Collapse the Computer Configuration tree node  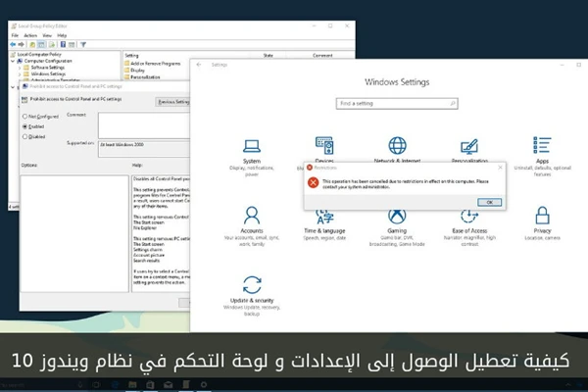(13, 61)
